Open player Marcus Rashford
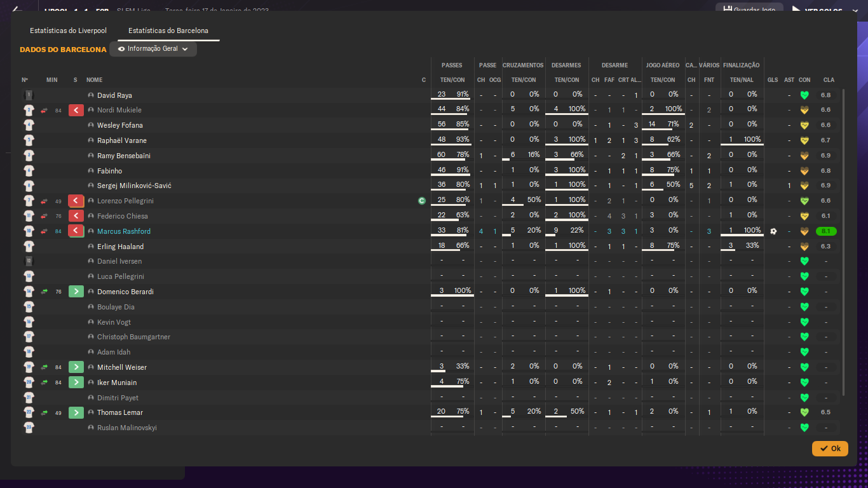868x488 pixels. pos(124,231)
